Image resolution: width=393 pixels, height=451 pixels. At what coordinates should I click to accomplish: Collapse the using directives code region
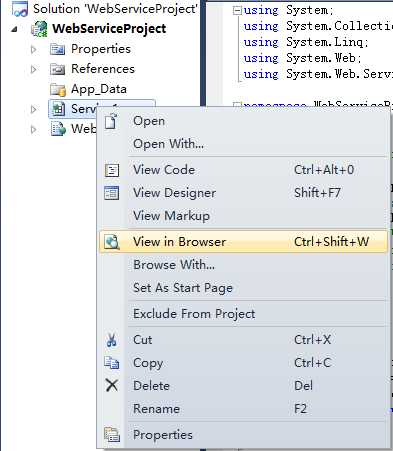tap(237, 10)
